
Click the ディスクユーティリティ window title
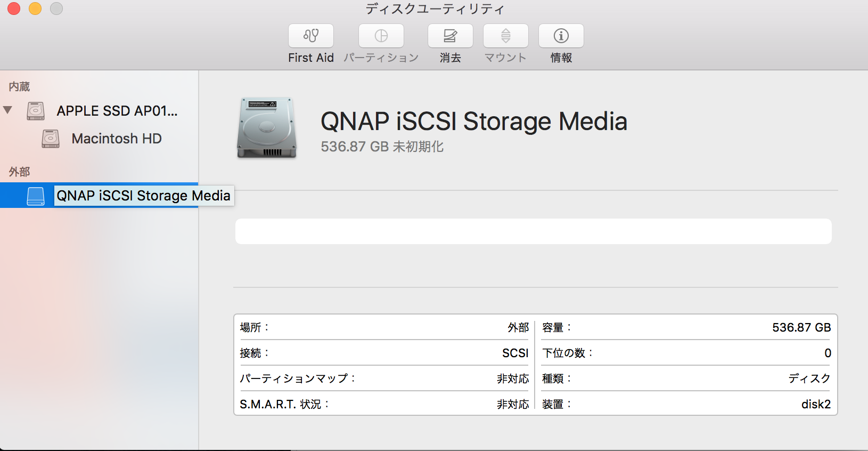435,9
